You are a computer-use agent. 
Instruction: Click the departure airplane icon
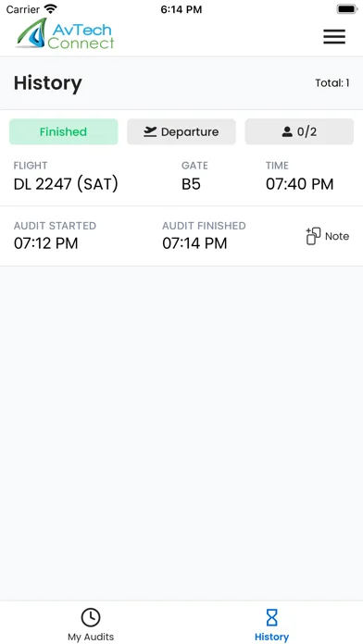[x=150, y=131]
